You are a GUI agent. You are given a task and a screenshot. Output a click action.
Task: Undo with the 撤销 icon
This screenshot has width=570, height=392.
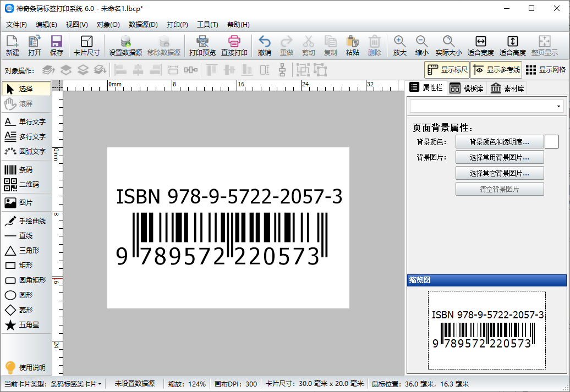click(x=264, y=46)
